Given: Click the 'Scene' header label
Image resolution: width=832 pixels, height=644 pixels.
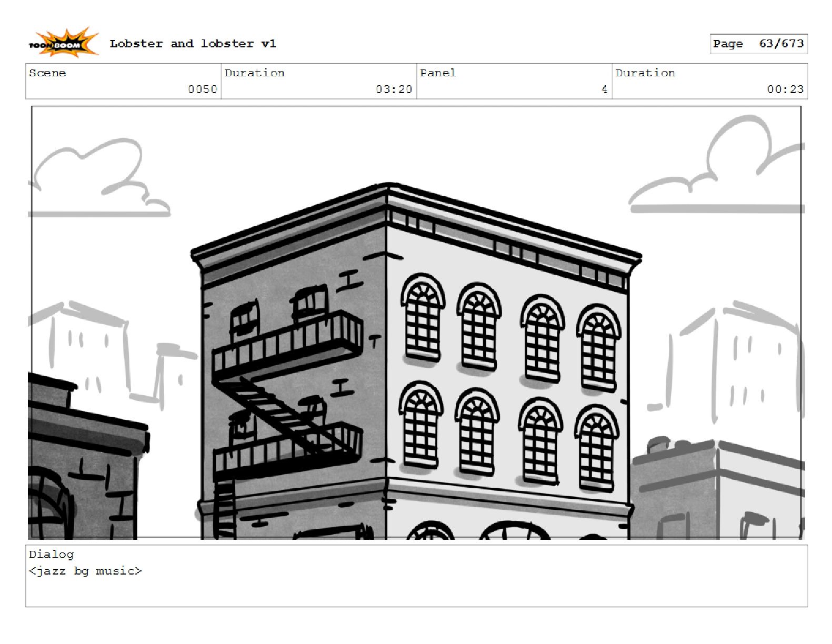Looking at the screenshot, I should point(47,73).
